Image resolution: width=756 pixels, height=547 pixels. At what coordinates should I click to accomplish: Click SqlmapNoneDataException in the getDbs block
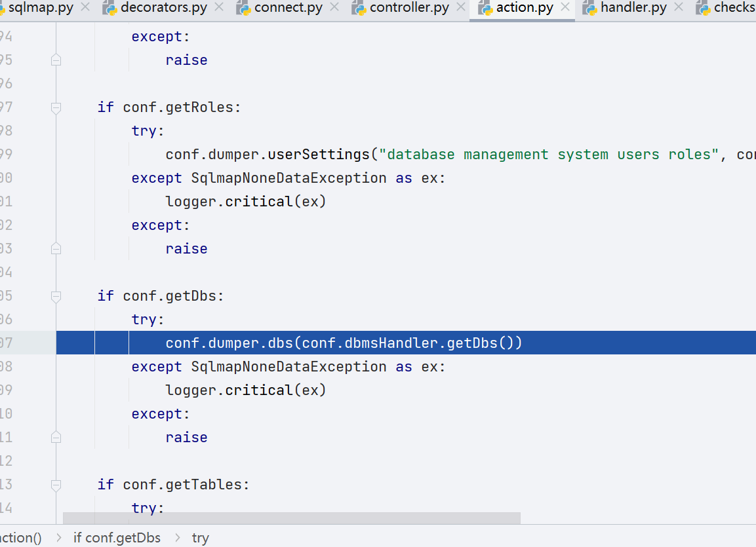[x=288, y=366]
